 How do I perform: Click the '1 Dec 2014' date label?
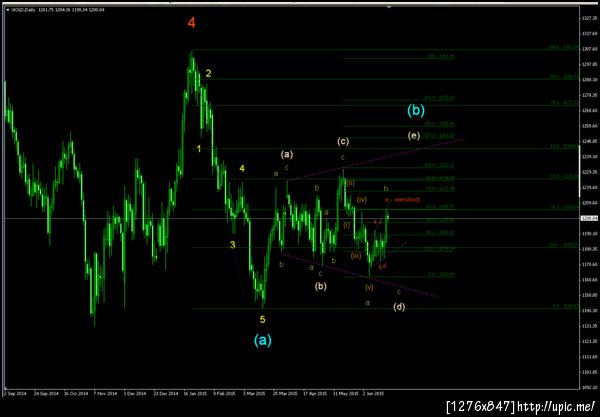[135, 393]
